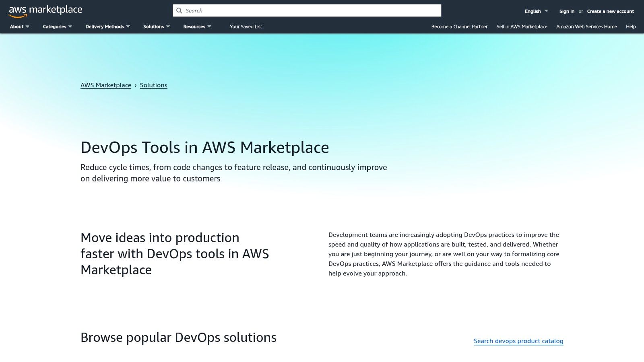This screenshot has height=362, width=644.
Task: Go to Amazon Web Services Home
Action: [x=586, y=27]
